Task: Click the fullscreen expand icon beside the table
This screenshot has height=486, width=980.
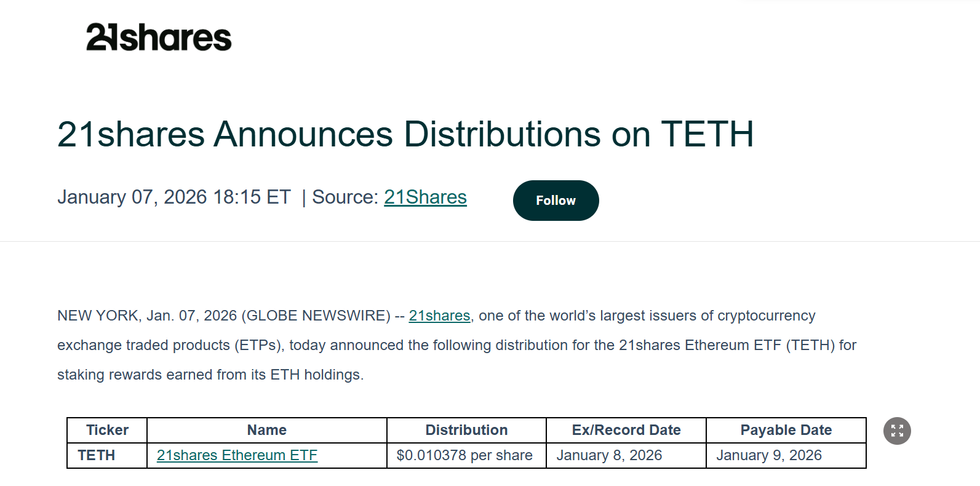Action: click(x=897, y=431)
